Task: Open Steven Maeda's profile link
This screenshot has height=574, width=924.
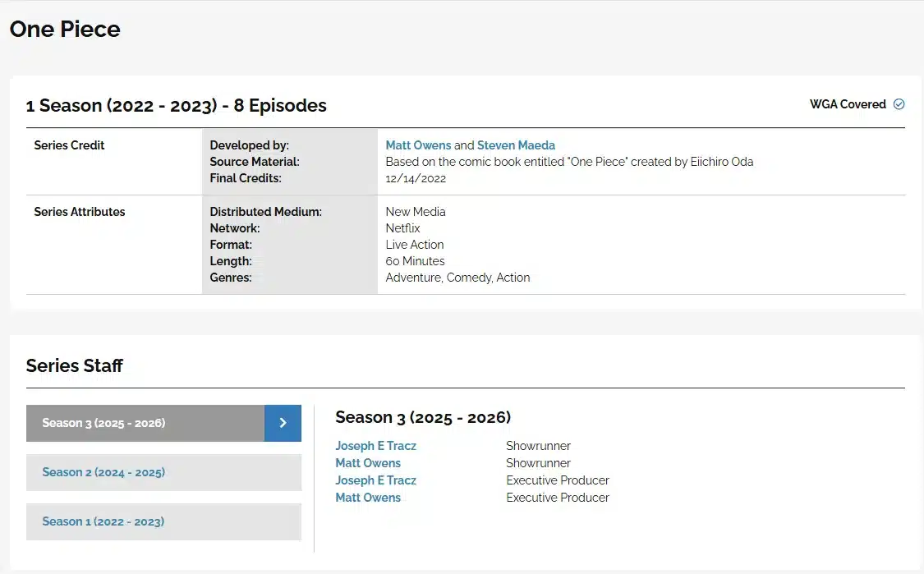Action: [516, 145]
